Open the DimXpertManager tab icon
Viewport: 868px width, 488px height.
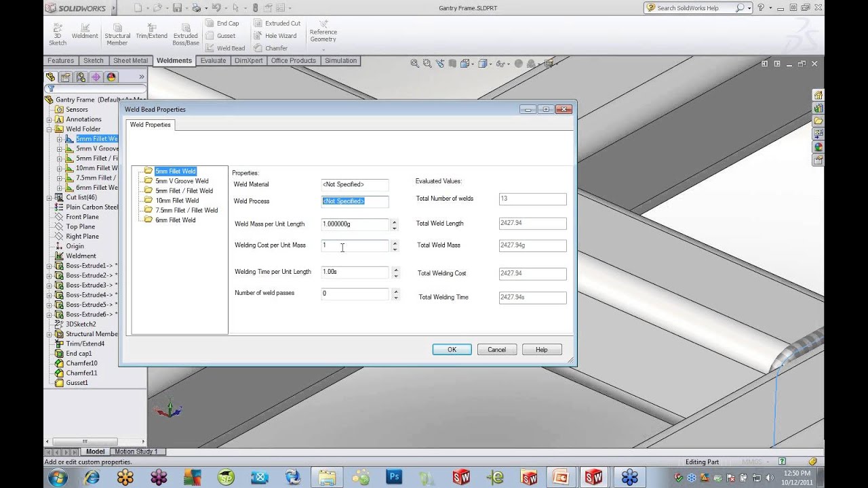click(x=96, y=77)
